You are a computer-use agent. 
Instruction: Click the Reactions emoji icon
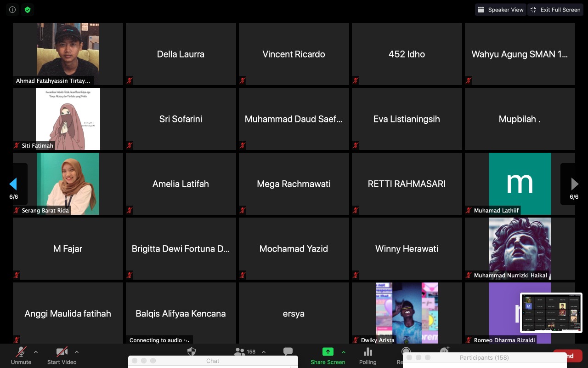tap(444, 351)
